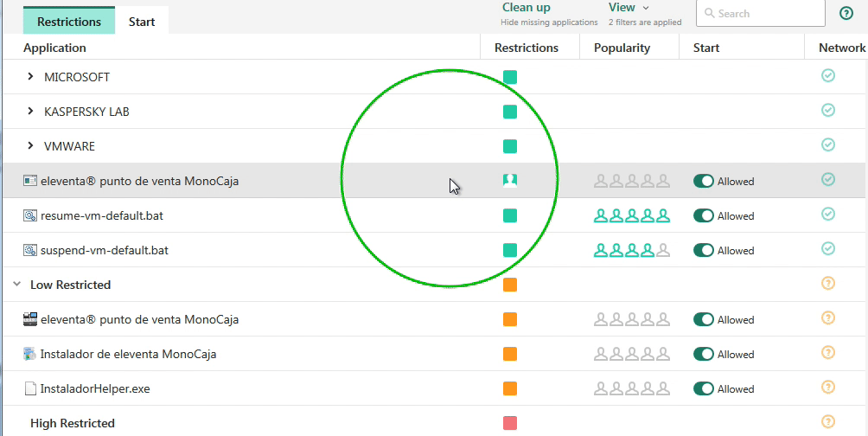Click the resume-vm-default.bat file icon
Viewport: 868px width, 436px height.
click(x=30, y=215)
